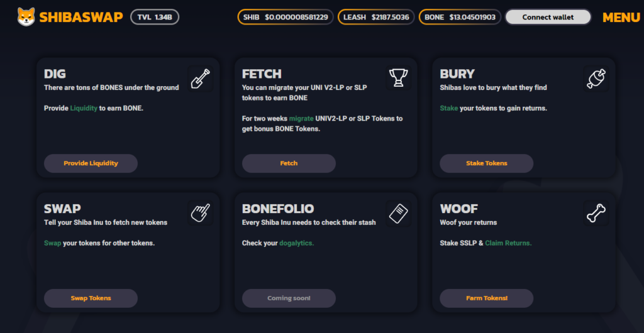The height and width of the screenshot is (333, 644).
Task: Click the document icon on the BONEFOLIO card
Action: (398, 214)
